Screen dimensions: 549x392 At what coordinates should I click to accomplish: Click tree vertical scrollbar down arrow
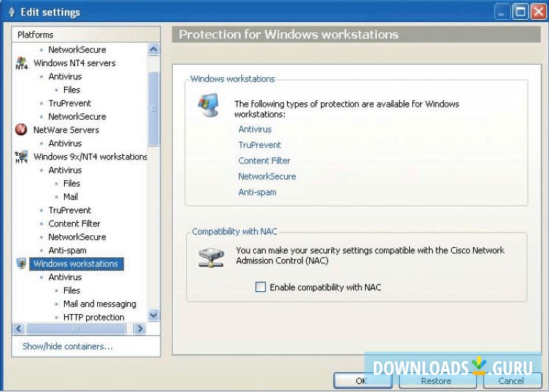153,316
